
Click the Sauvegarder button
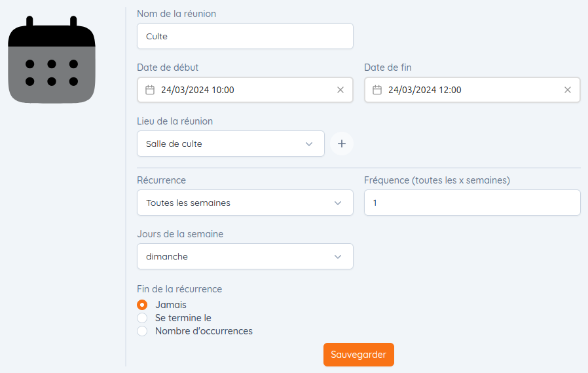(359, 355)
